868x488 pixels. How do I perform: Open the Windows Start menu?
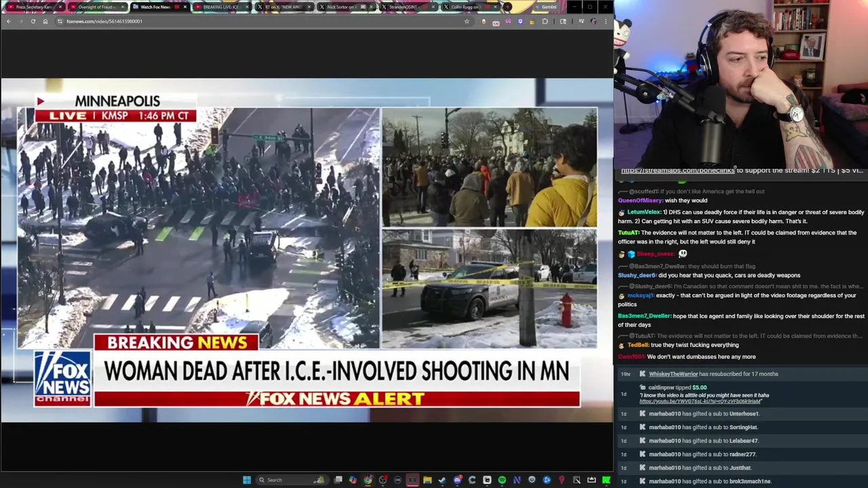247,480
